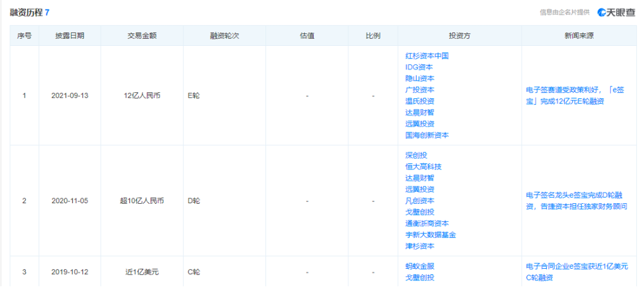Click serial number 1 cell

pyautogui.click(x=24, y=95)
